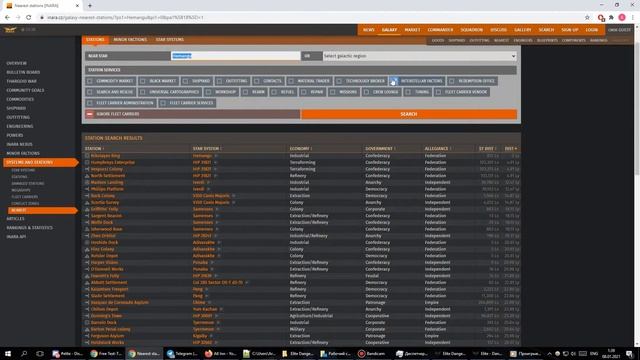The width and height of the screenshot is (640, 360).
Task: Reload the page with the refresh icon
Action: [x=29, y=18]
